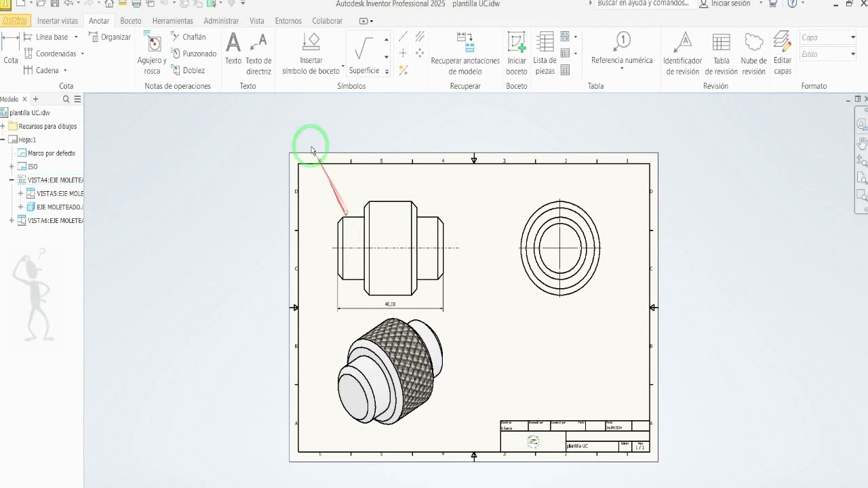Add an Identificador de revisión
868x488 pixels.
[x=683, y=54]
